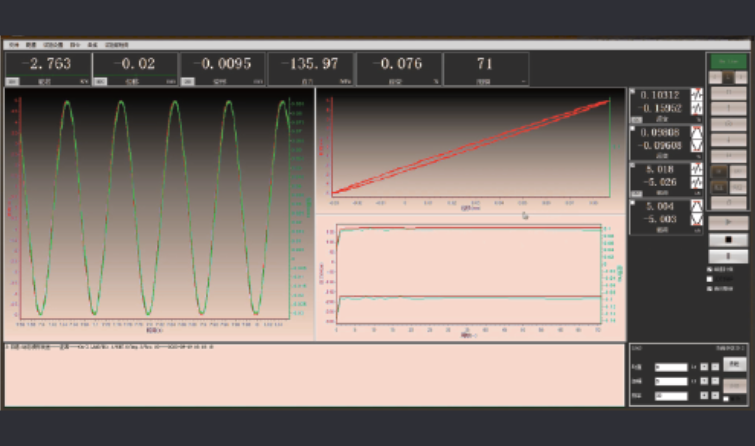Viewport: 755px width, 446px height.
Task: Click the small tag button under the -0.02 readout
Action: [x=100, y=81]
